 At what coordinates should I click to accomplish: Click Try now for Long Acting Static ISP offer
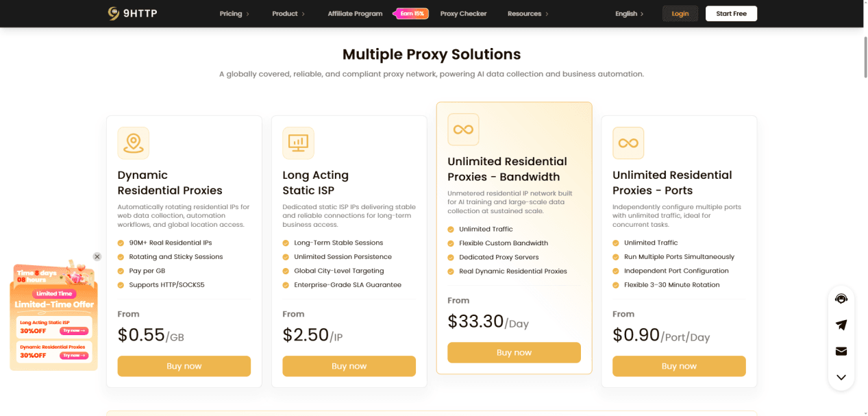coord(74,330)
